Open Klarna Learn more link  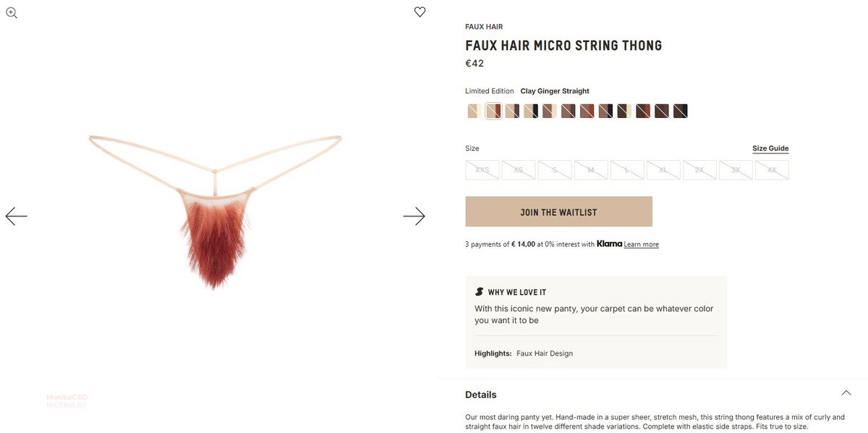point(642,245)
